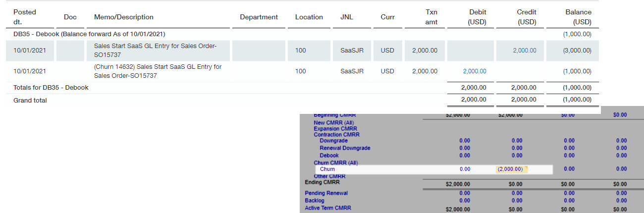Click the New CMRR (All) row

tap(333, 123)
